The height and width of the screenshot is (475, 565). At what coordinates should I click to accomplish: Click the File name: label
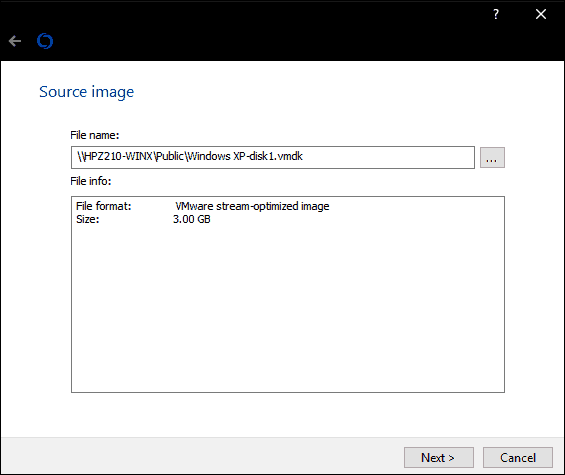coord(94,135)
